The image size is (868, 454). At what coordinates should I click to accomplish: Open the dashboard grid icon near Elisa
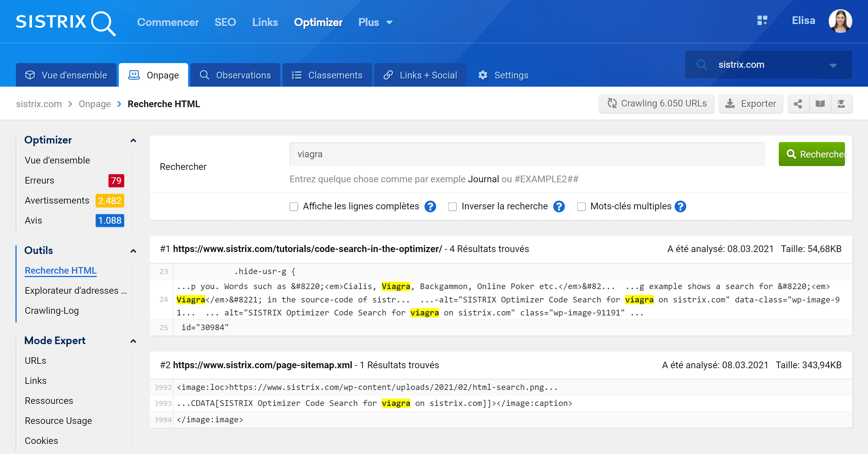pos(762,21)
